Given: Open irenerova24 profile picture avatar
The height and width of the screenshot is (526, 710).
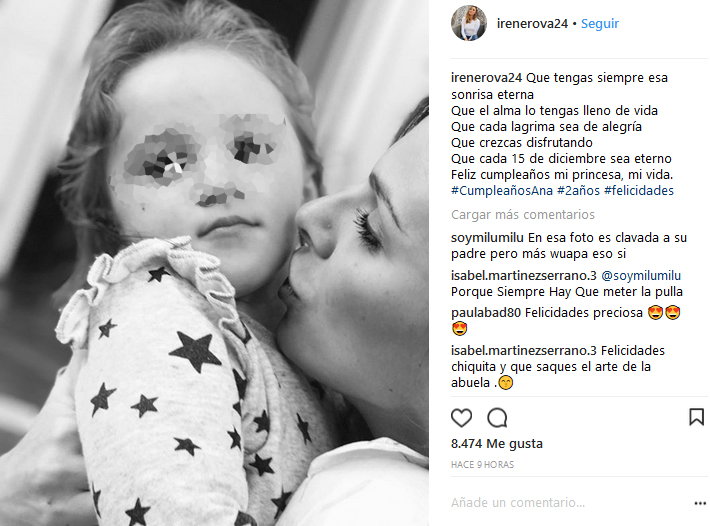Looking at the screenshot, I should pyautogui.click(x=469, y=23).
